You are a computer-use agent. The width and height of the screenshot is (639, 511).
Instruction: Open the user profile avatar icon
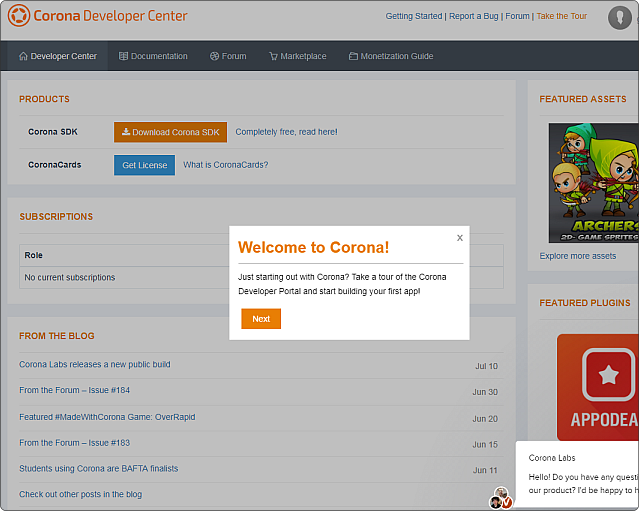tap(619, 18)
